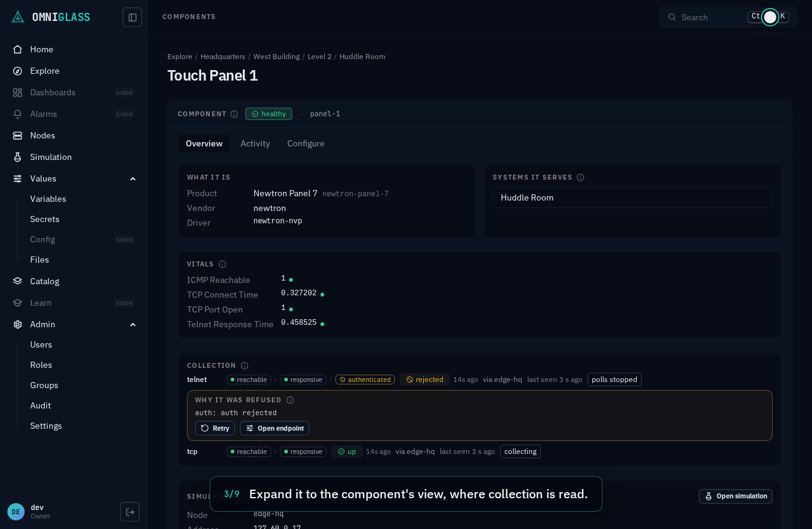Open Huddle Room system entry

[x=632, y=197]
